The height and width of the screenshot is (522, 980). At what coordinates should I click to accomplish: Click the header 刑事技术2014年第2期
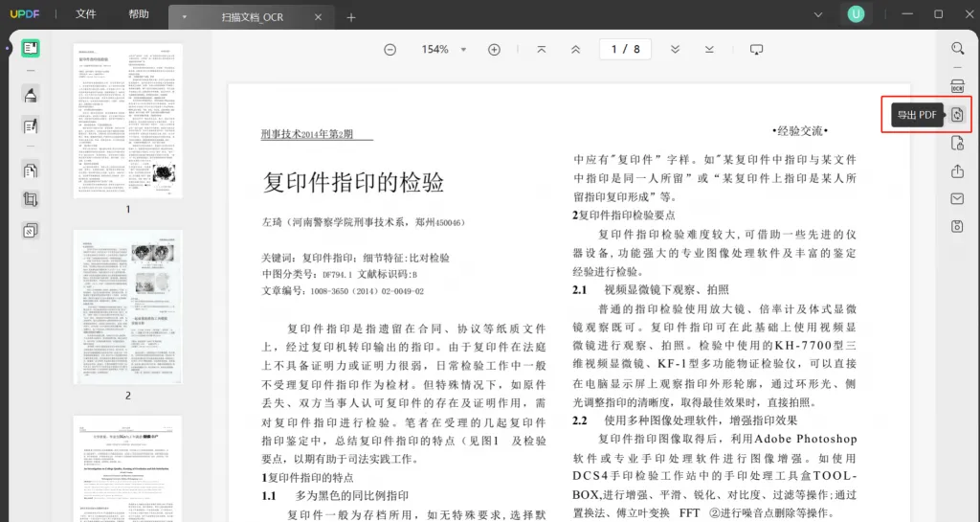[x=307, y=134]
